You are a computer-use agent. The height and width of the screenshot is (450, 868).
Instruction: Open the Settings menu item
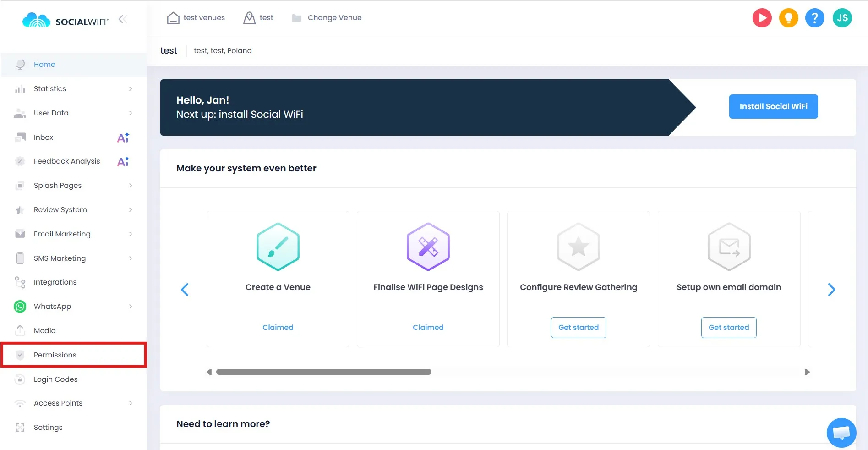74,428
